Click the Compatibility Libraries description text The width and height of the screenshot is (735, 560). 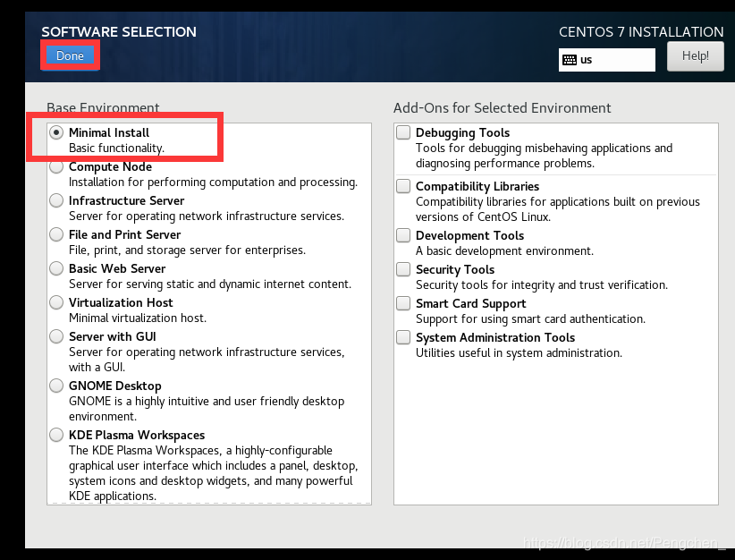(558, 209)
